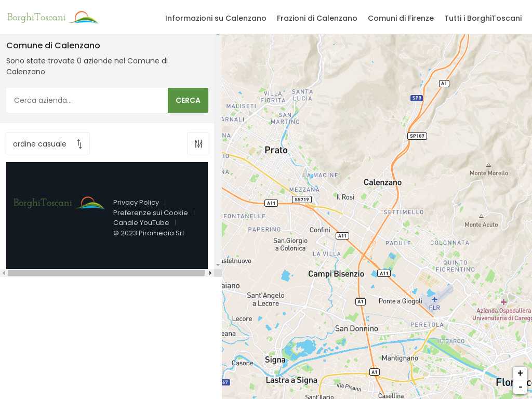Click the BorghiToscani footer logo
The image size is (532, 399).
[59, 203]
